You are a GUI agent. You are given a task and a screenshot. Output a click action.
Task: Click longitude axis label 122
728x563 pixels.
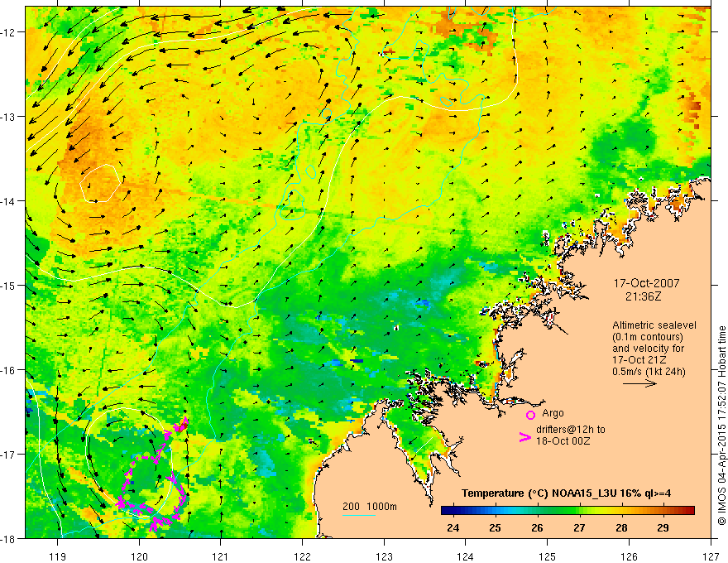(302, 556)
